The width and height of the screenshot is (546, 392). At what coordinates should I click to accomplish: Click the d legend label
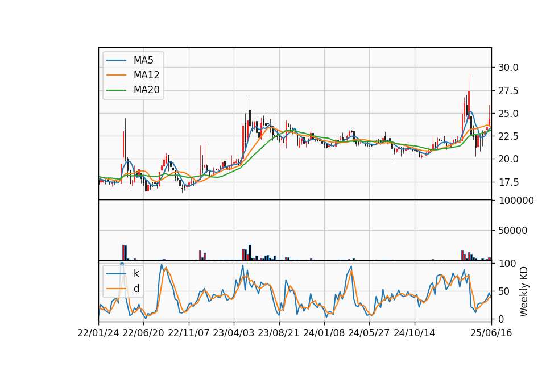coord(136,289)
